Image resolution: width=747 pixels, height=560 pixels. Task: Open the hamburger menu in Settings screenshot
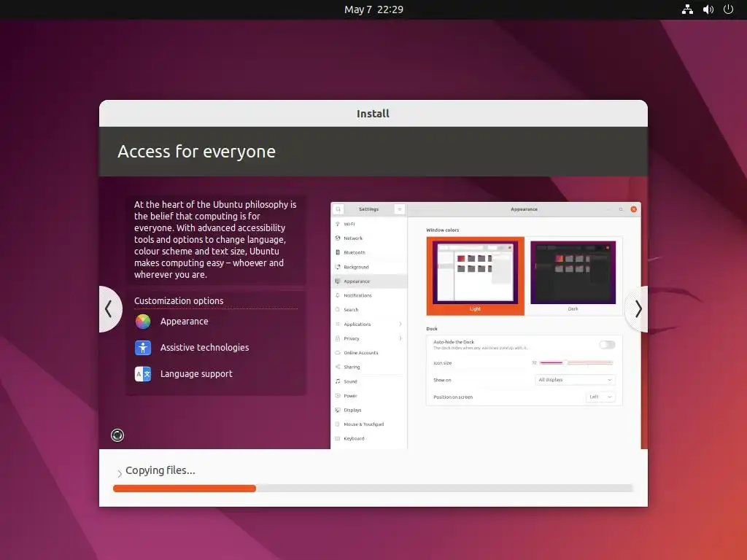coord(399,209)
